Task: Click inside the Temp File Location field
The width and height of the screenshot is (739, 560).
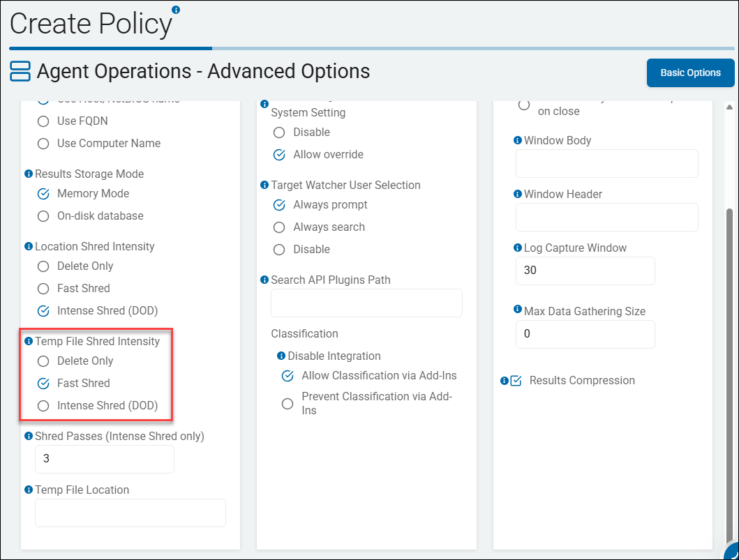Action: click(x=130, y=513)
